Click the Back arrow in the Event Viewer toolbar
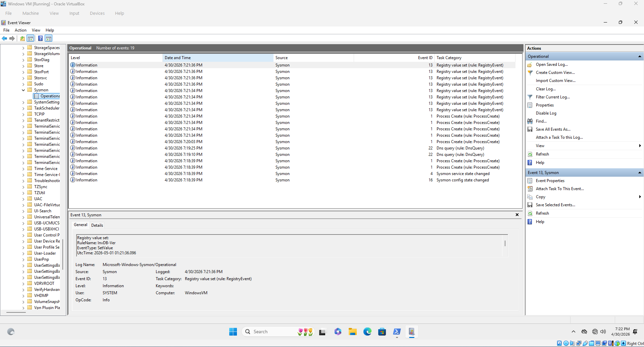This screenshot has height=347, width=644. click(x=5, y=38)
